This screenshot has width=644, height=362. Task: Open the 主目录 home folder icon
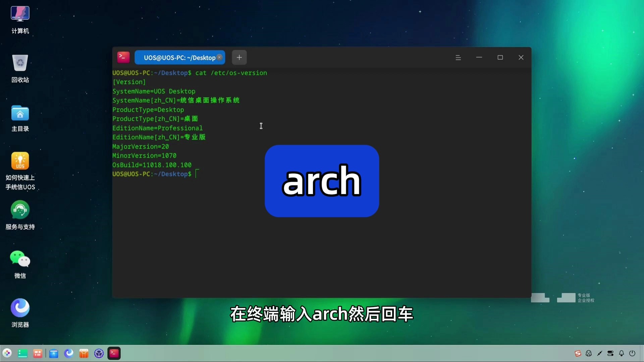pos(20,118)
